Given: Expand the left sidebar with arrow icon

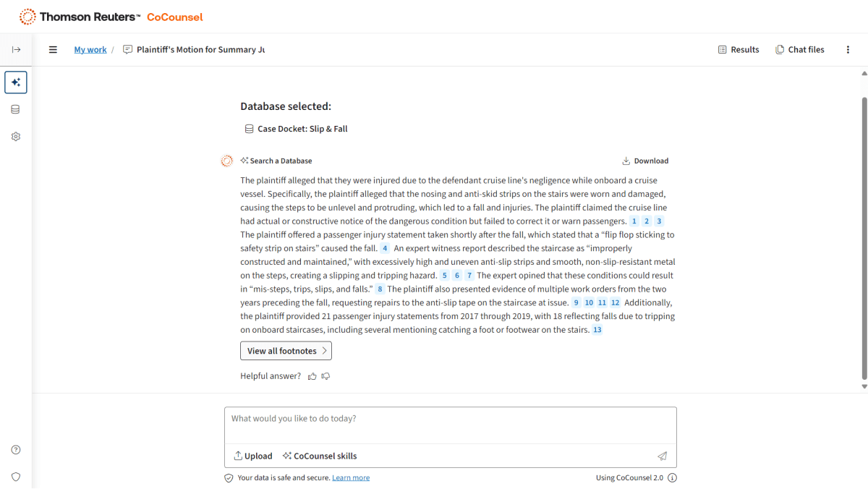Looking at the screenshot, I should [16, 50].
